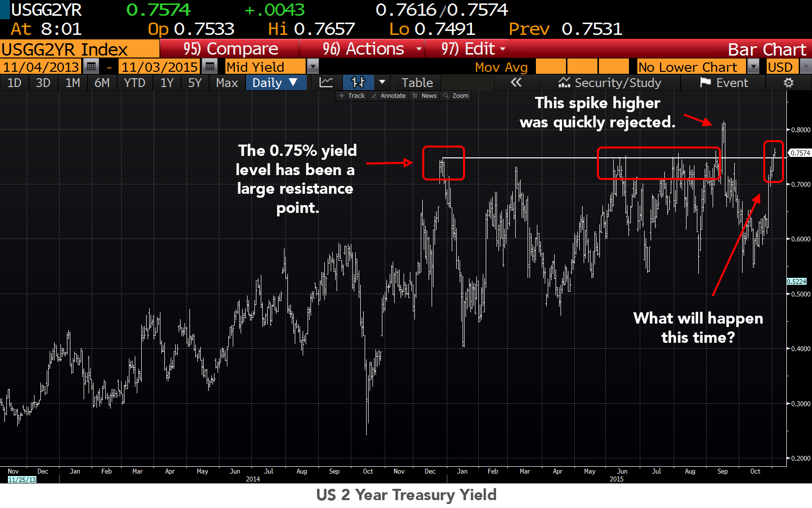Select the 1Y range tab
The width and height of the screenshot is (812, 508).
tap(167, 83)
